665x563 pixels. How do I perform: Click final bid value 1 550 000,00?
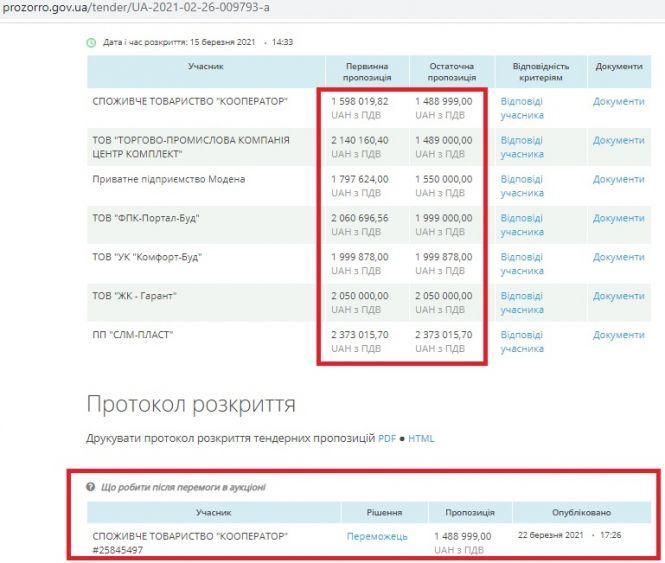[444, 179]
